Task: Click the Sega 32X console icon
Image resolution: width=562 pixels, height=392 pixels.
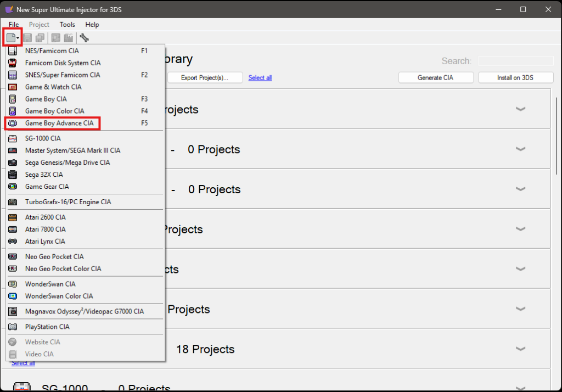Action: coord(13,175)
